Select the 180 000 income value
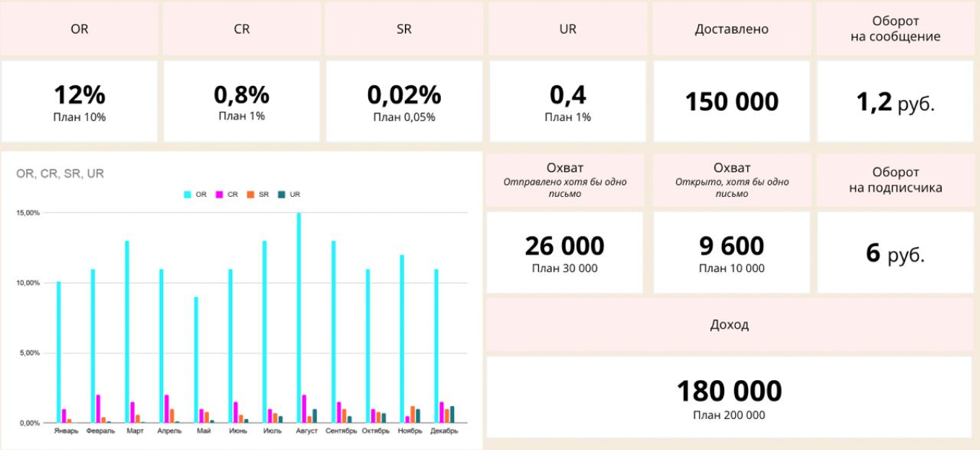Image resolution: width=980 pixels, height=450 pixels. pos(729,392)
